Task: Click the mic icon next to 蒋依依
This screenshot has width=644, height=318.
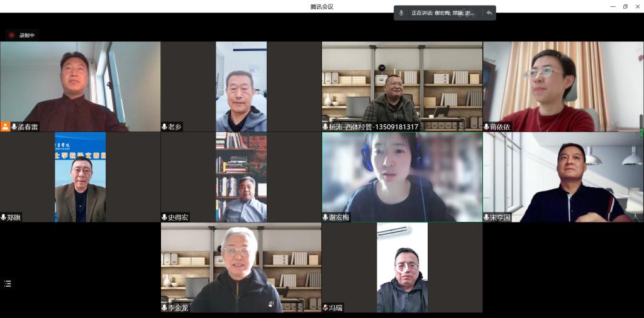Action: point(487,127)
